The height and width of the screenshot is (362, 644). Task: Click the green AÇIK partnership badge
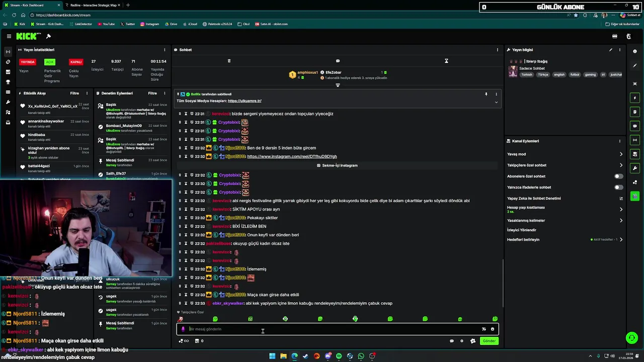pos(49,62)
